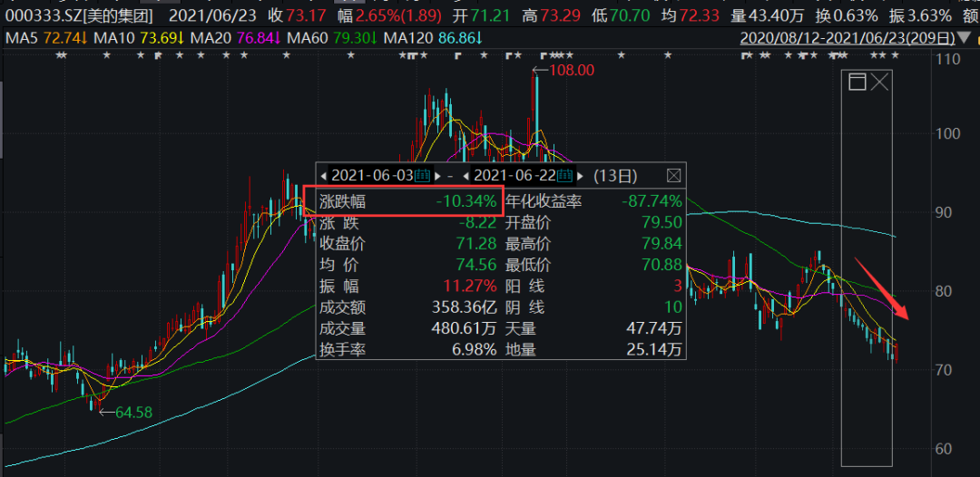Step end date 2021-06-22 forward one day

pyautogui.click(x=580, y=175)
